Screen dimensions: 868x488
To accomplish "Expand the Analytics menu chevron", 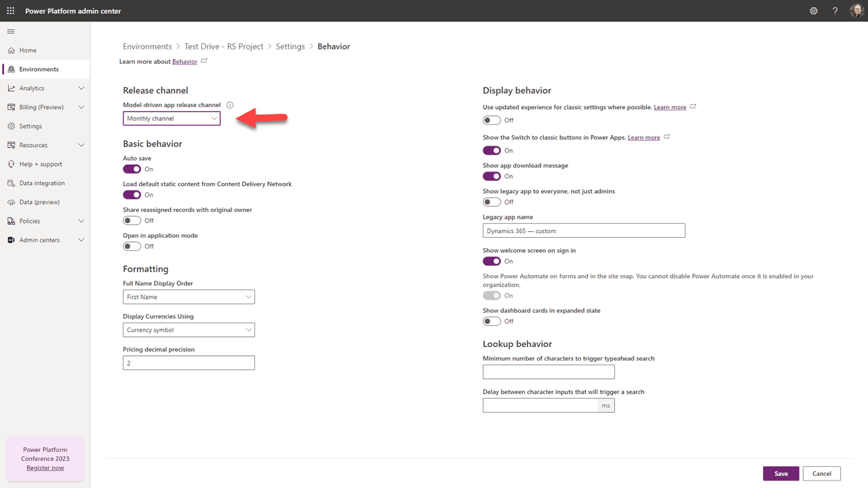I will click(x=81, y=88).
